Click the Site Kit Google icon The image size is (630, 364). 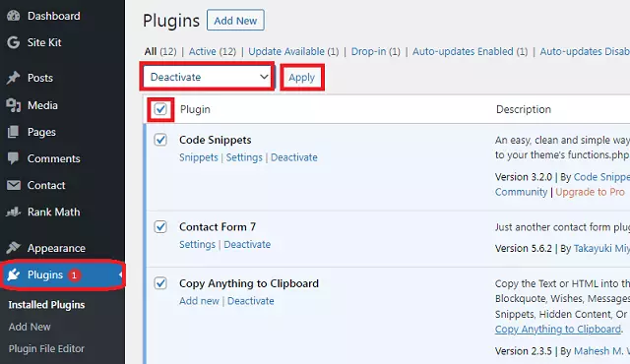[13, 42]
